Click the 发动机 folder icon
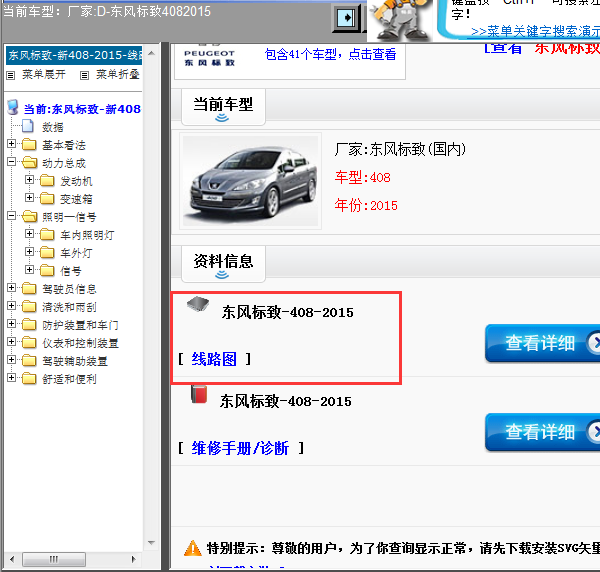The image size is (600, 572). [47, 180]
